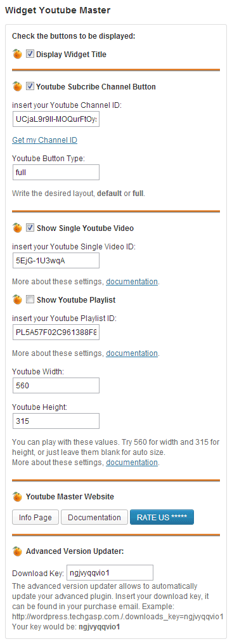Viewport: 232px width, 644px height.
Task: Click orange icon beside Advanced Version Updater
Action: 17,551
